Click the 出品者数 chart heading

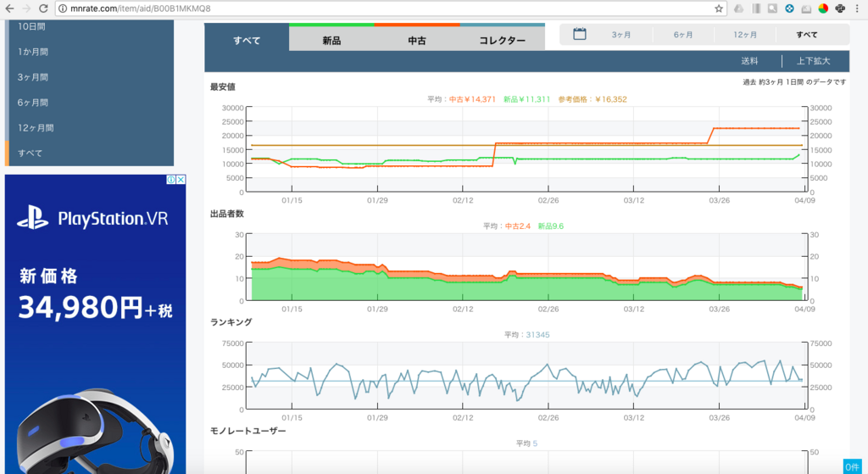click(227, 213)
